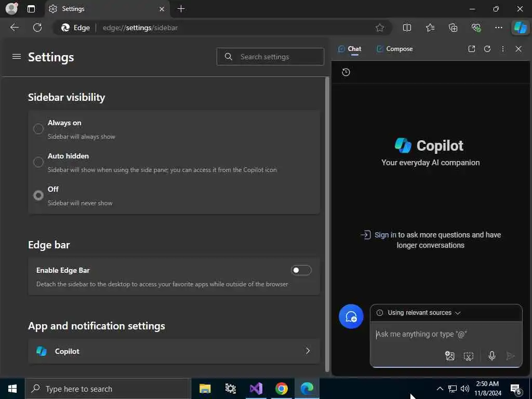Click Type here to search box

point(107,389)
